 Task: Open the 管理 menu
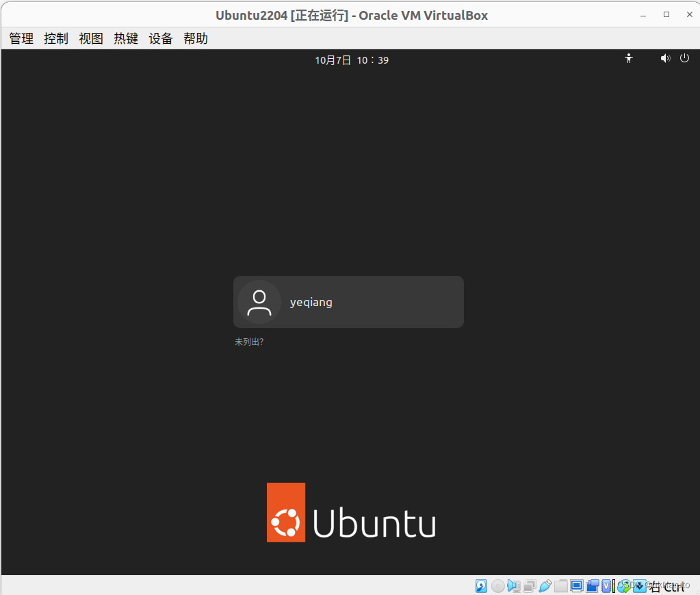pos(21,38)
